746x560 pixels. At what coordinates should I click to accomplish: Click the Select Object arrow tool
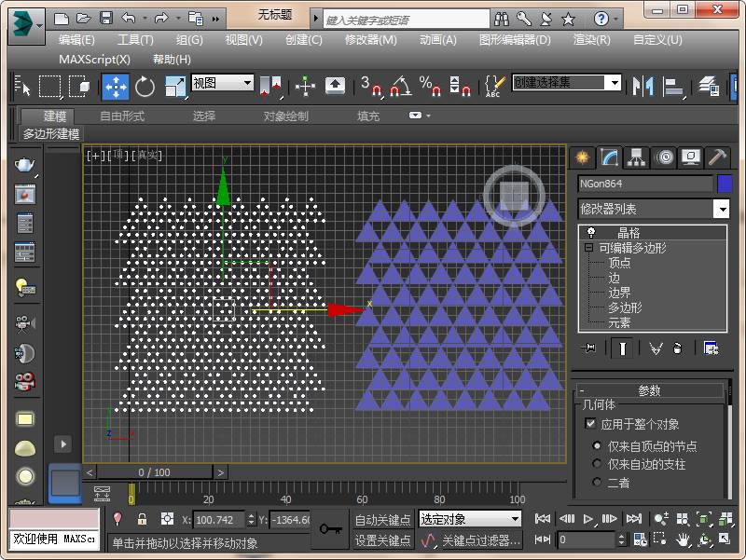[x=22, y=87]
